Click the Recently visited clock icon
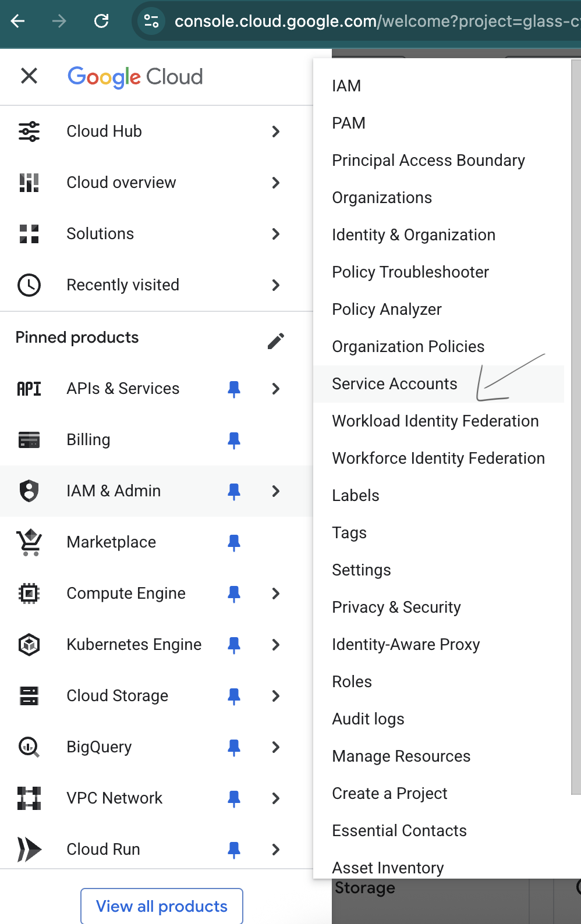 [x=29, y=285]
